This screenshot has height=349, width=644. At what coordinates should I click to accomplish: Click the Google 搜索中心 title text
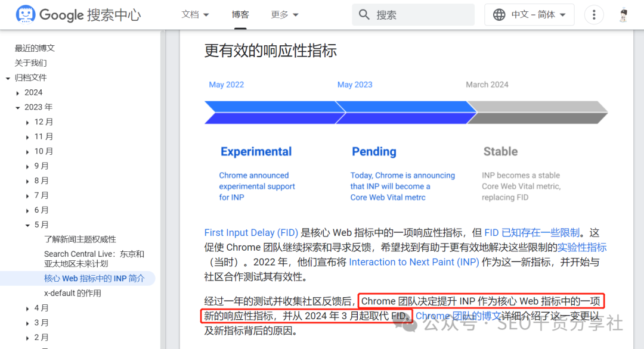click(90, 15)
